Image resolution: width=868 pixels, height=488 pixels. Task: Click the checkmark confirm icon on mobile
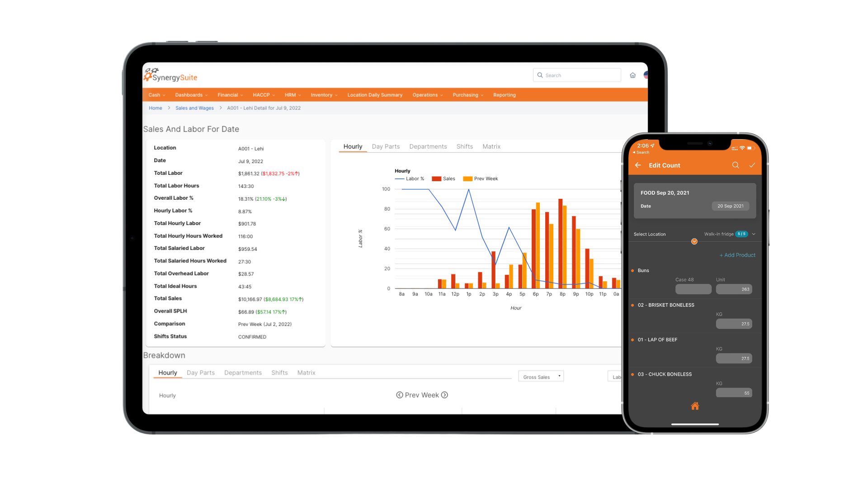point(752,165)
